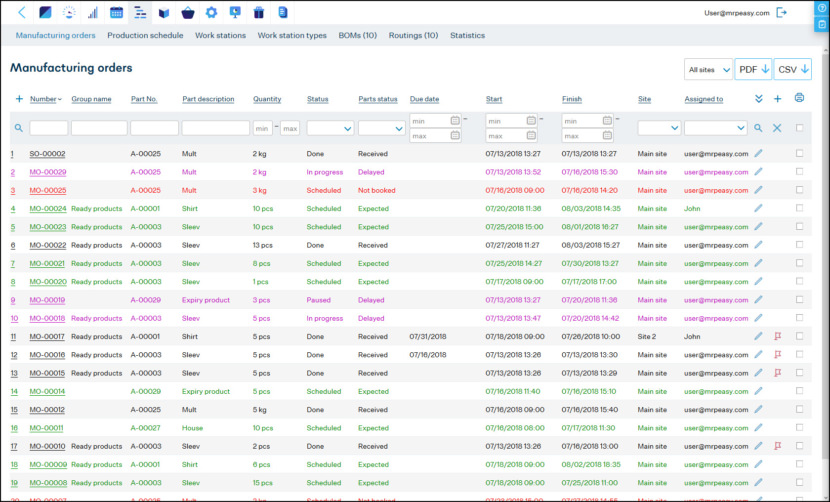Viewport: 830px width, 502px height.
Task: Click the back arrow in the top toolbar
Action: (22, 13)
